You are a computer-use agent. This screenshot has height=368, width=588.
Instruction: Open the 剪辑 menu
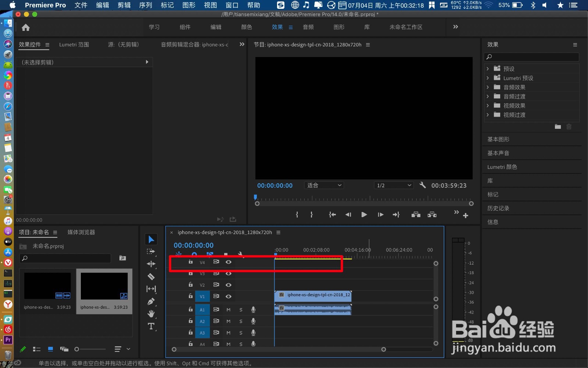tap(124, 5)
